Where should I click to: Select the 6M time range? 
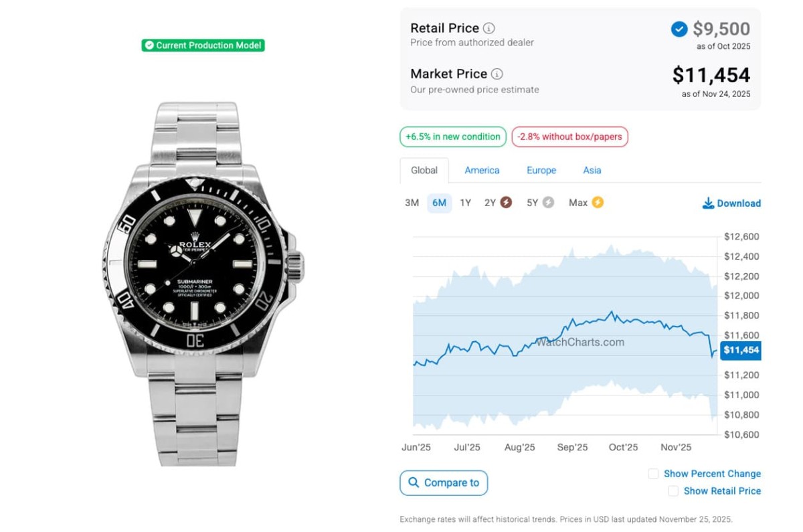click(x=439, y=203)
